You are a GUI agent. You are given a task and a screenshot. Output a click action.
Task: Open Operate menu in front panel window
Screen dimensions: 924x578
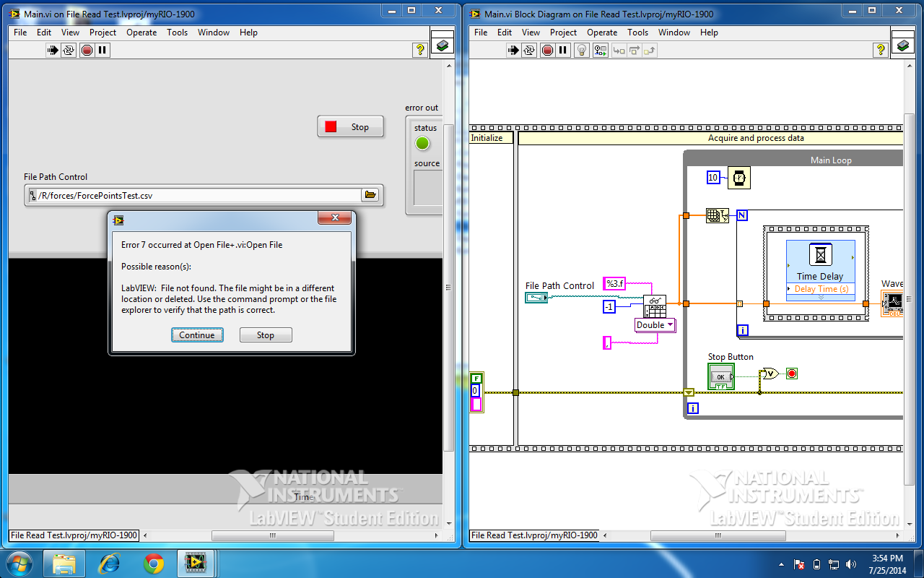[x=141, y=33]
